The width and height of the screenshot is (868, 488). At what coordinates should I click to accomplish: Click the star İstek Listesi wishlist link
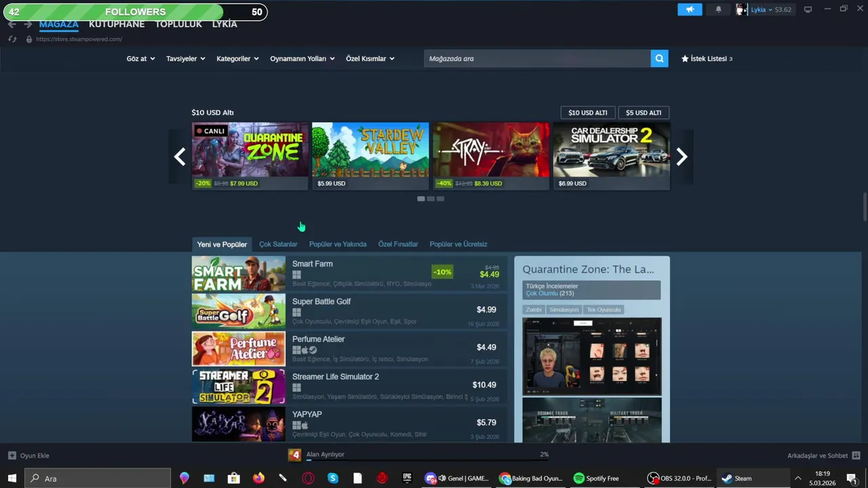[x=707, y=59]
